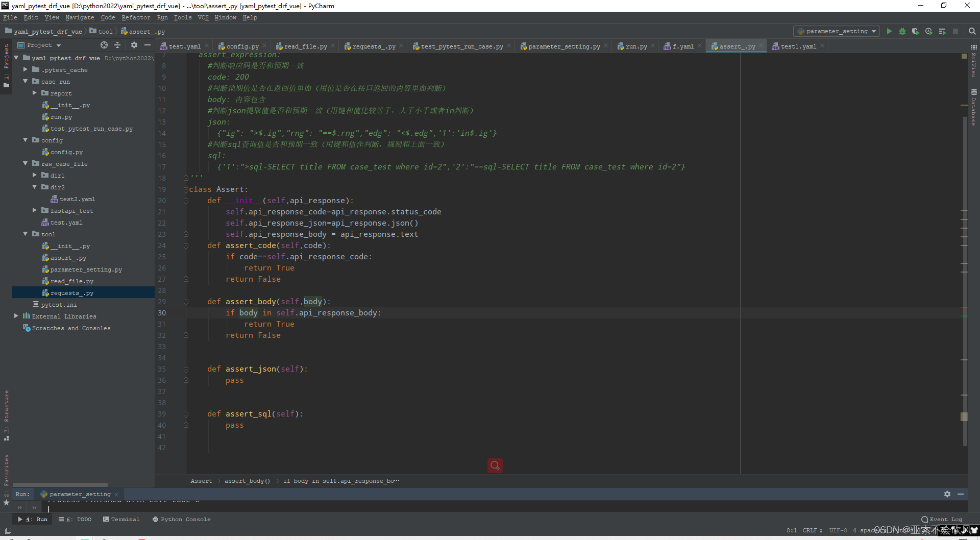The width and height of the screenshot is (980, 540).
Task: Close the test.yaml editor tab
Action: [x=207, y=46]
